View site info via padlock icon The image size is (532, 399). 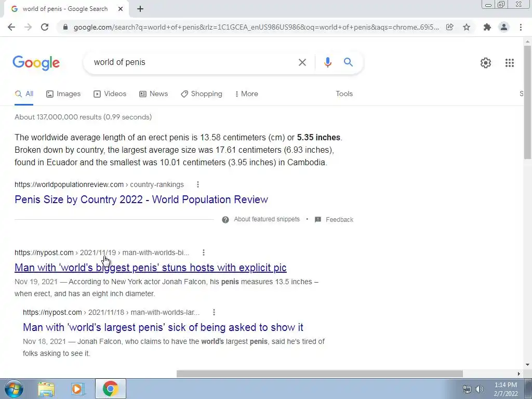65,27
